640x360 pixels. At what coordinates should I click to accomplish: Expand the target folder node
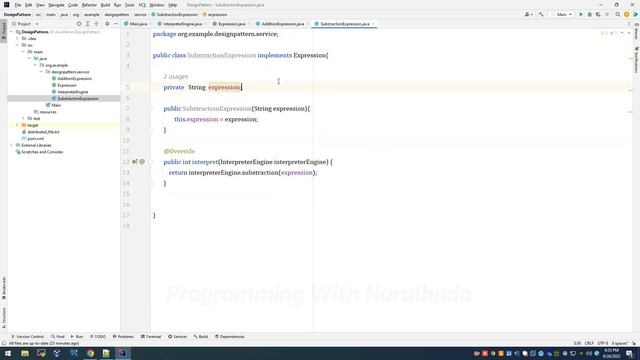click(18, 125)
